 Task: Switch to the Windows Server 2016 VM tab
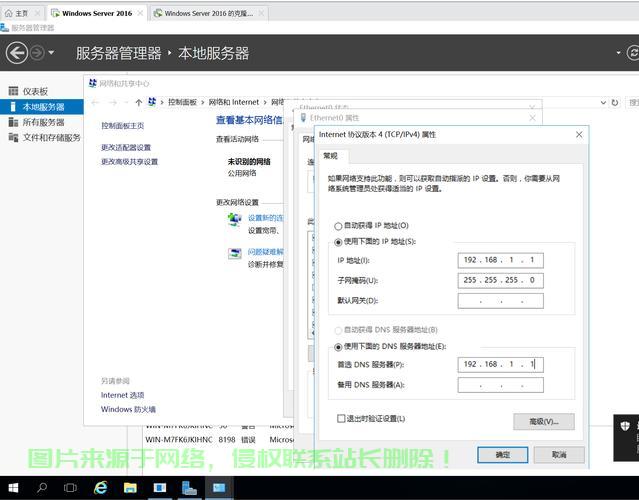[x=97, y=13]
